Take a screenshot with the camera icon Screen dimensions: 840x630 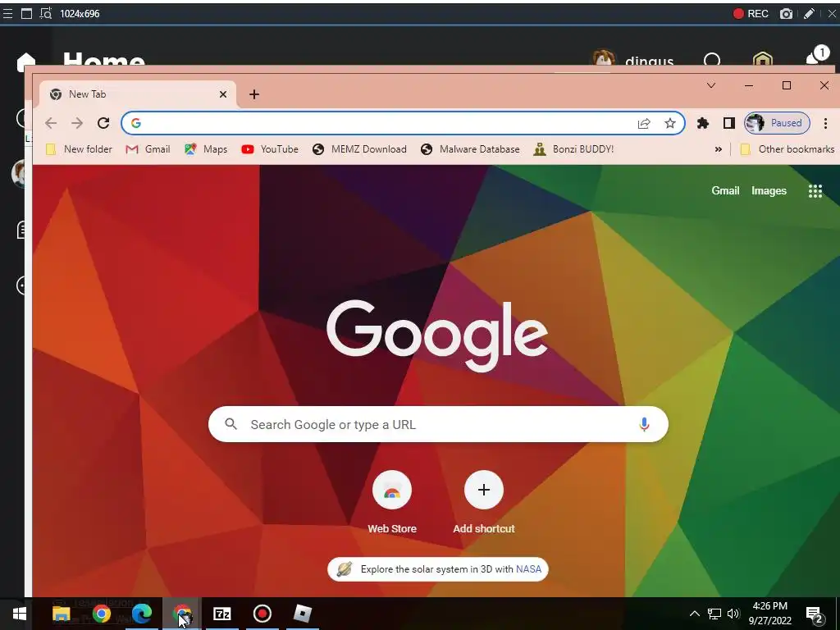pyautogui.click(x=786, y=14)
